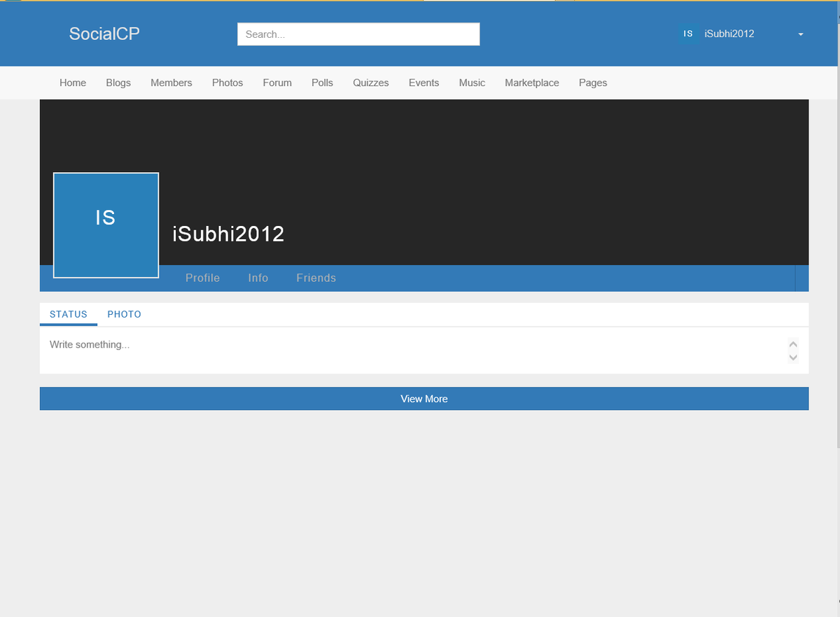
Task: Open the Members page
Action: click(x=171, y=83)
